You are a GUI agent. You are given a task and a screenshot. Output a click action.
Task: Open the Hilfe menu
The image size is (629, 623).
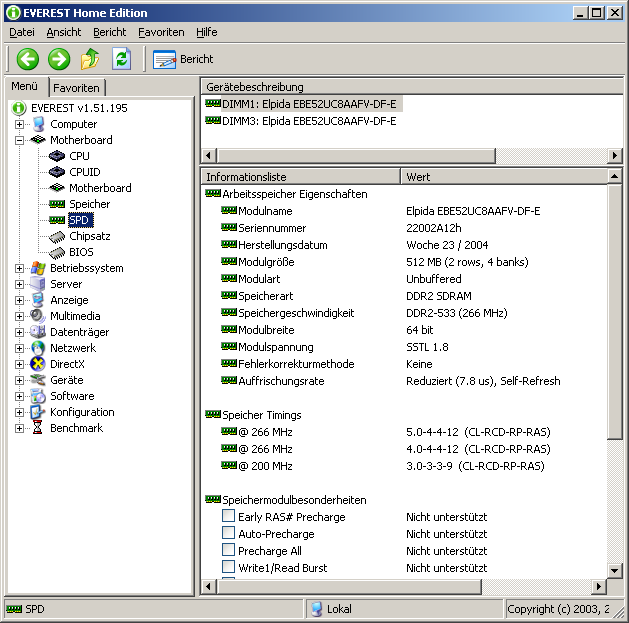tap(207, 32)
